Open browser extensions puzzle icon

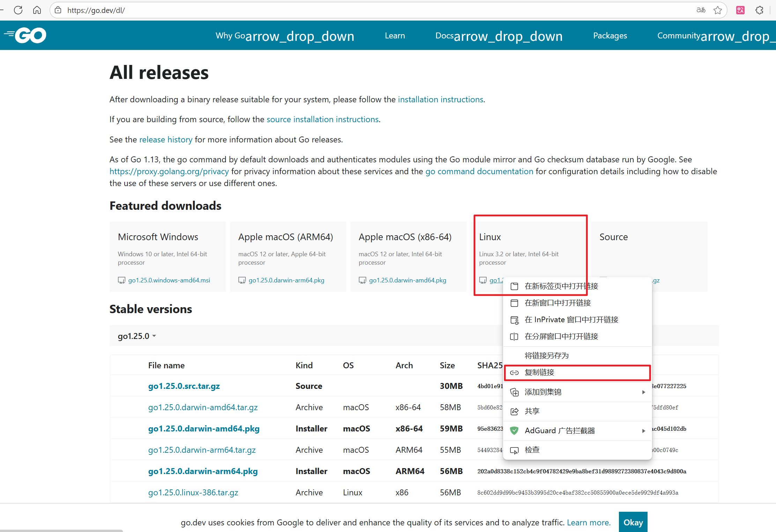click(759, 10)
